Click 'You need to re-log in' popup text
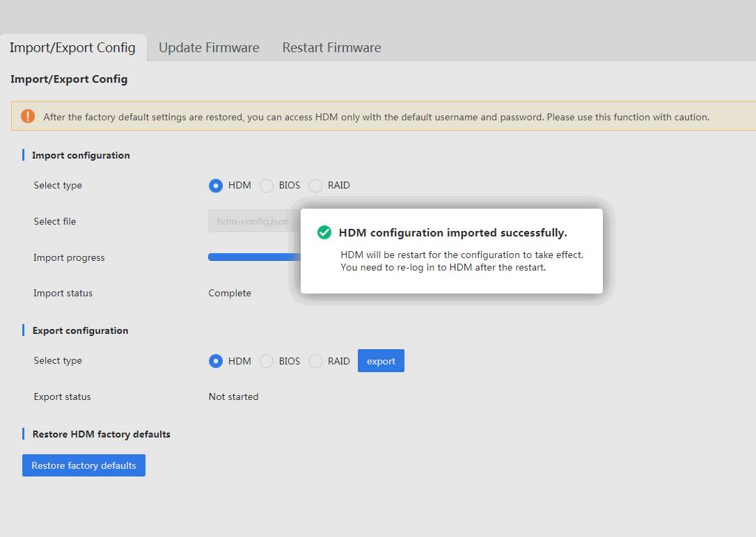This screenshot has width=756, height=537. coord(443,267)
